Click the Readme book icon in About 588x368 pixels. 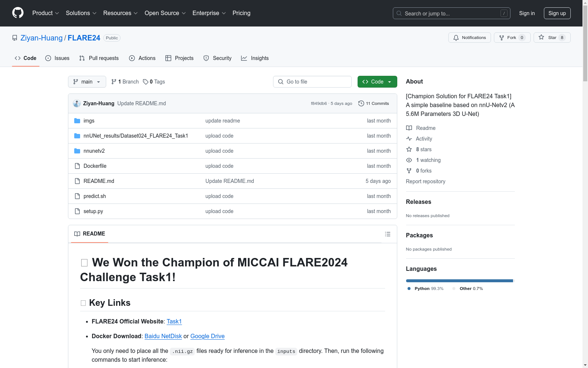click(x=409, y=128)
